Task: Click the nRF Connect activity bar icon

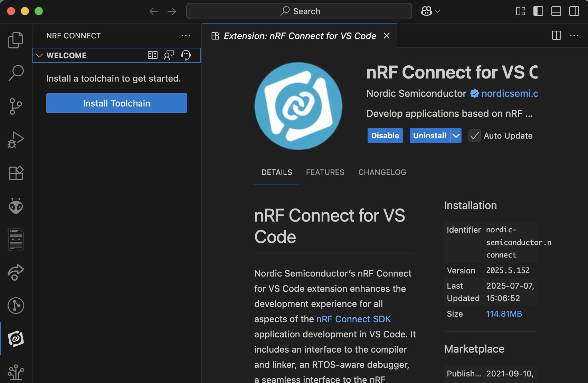Action: coord(16,339)
